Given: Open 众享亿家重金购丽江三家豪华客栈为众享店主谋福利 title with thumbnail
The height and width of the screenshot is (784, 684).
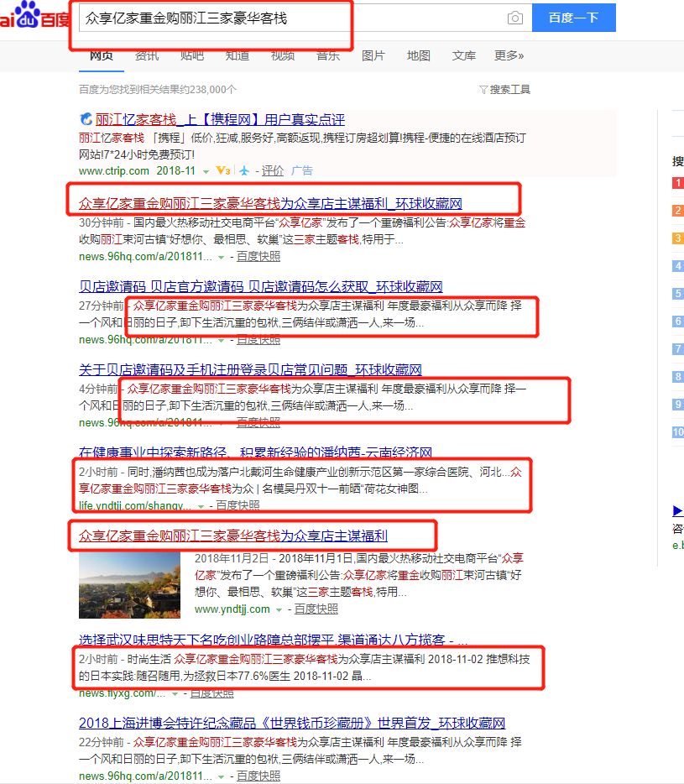Looking at the screenshot, I should 233,536.
